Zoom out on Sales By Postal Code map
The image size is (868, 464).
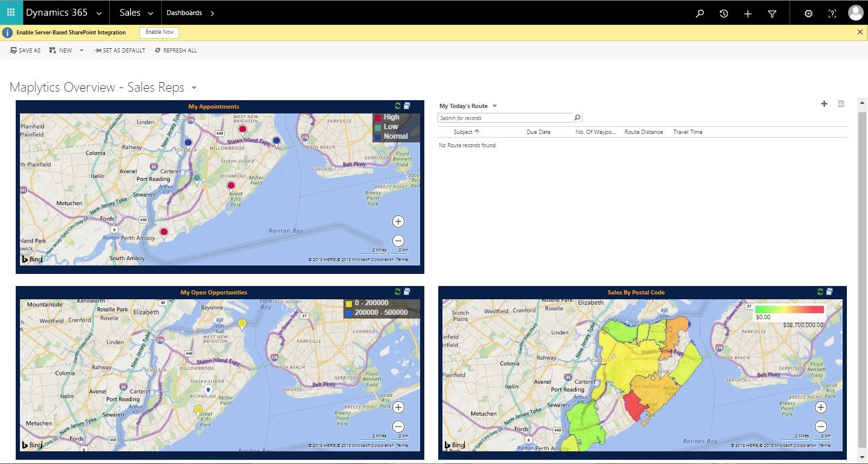(821, 427)
